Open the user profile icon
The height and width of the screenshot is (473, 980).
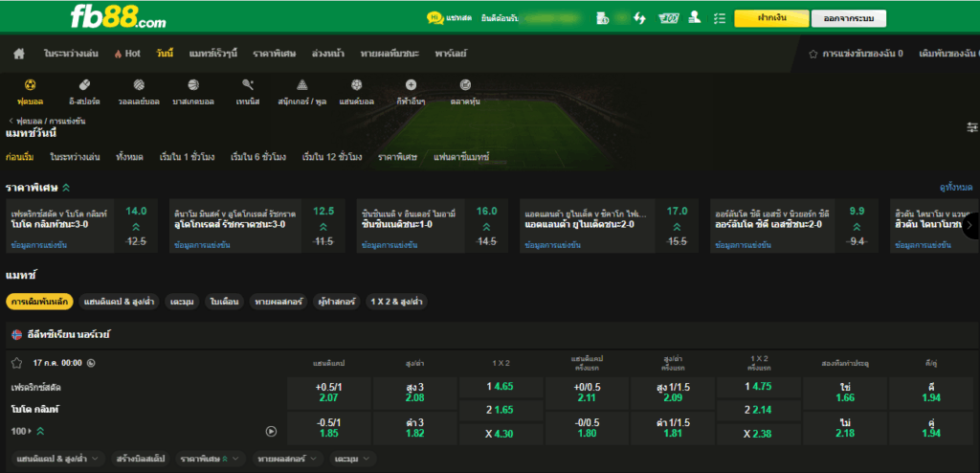point(695,18)
